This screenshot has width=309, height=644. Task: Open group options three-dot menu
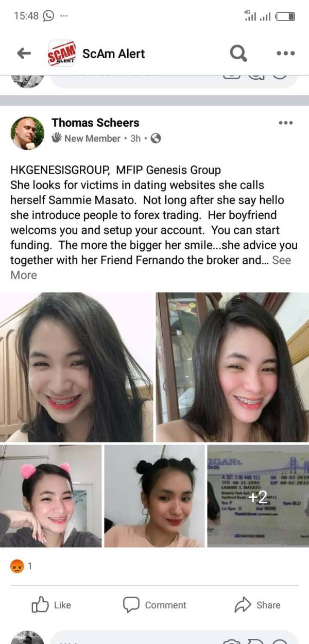coord(285,53)
